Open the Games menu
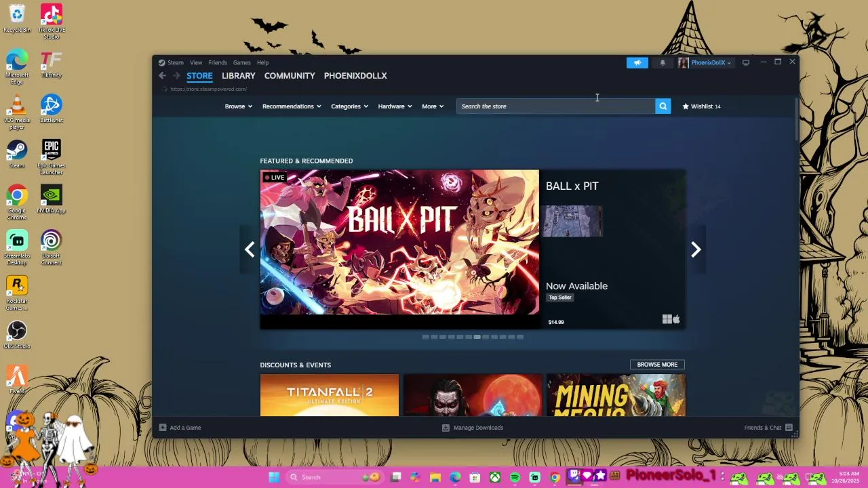Screen dimensions: 868x488 tap(242, 62)
